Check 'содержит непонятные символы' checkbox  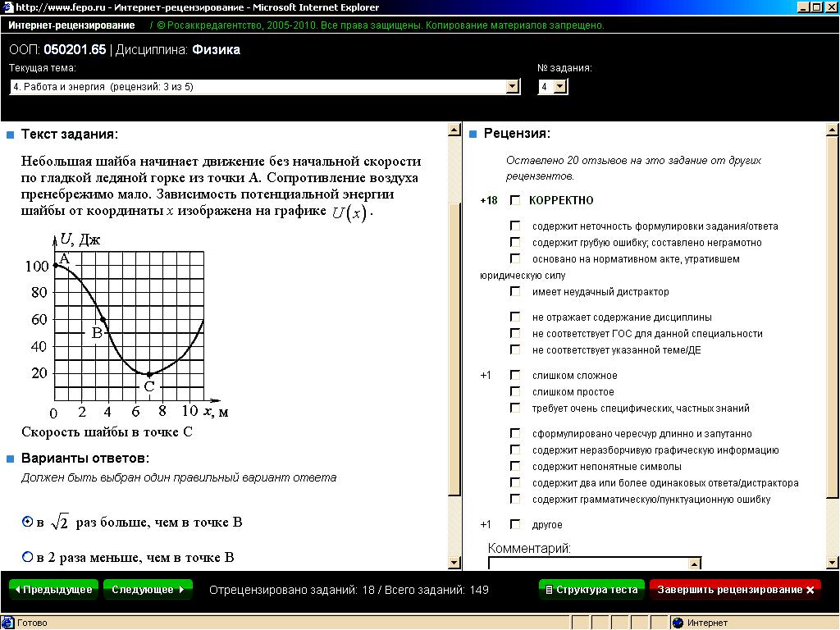[x=515, y=467]
